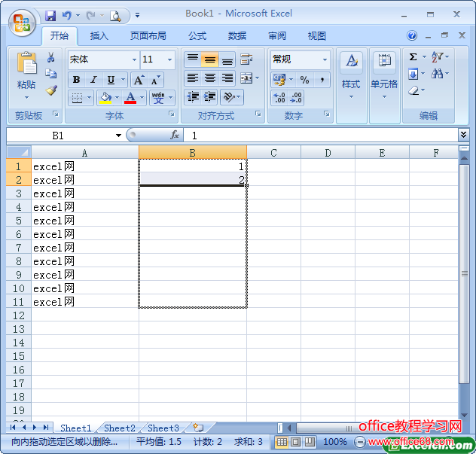476x454 pixels.
Task: Align cell text to the left
Action: tap(193, 78)
